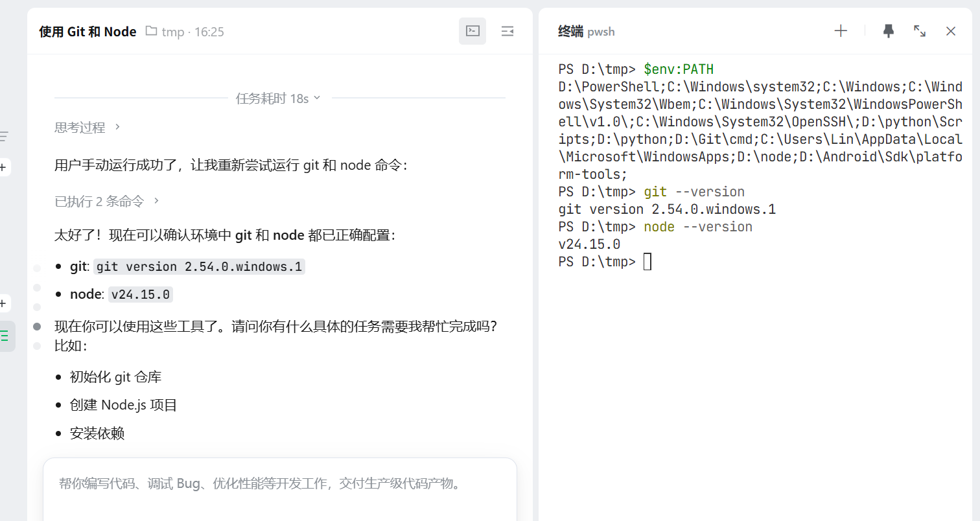This screenshot has width=980, height=521.
Task: Click the bullet item 安装依赖
Action: pos(97,434)
